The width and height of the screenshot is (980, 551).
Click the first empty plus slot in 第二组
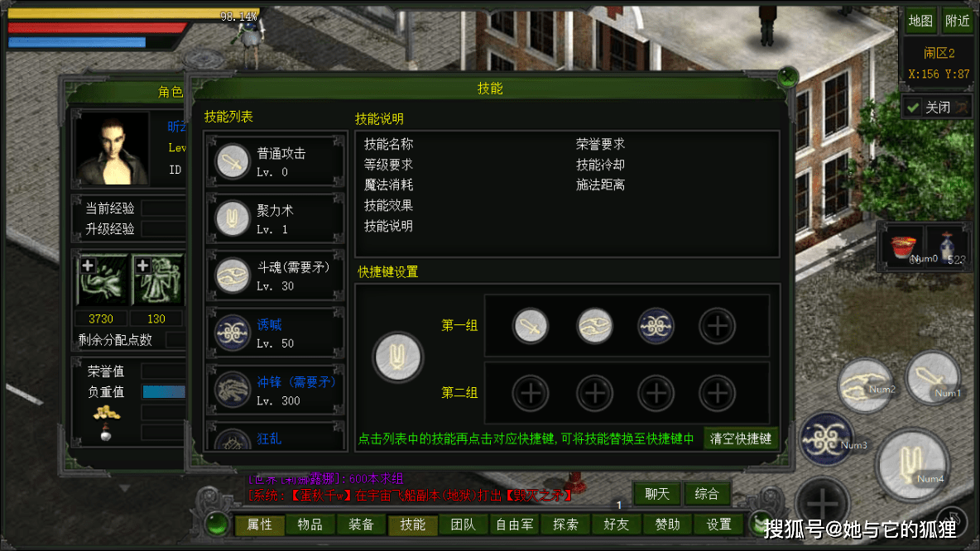pyautogui.click(x=531, y=394)
